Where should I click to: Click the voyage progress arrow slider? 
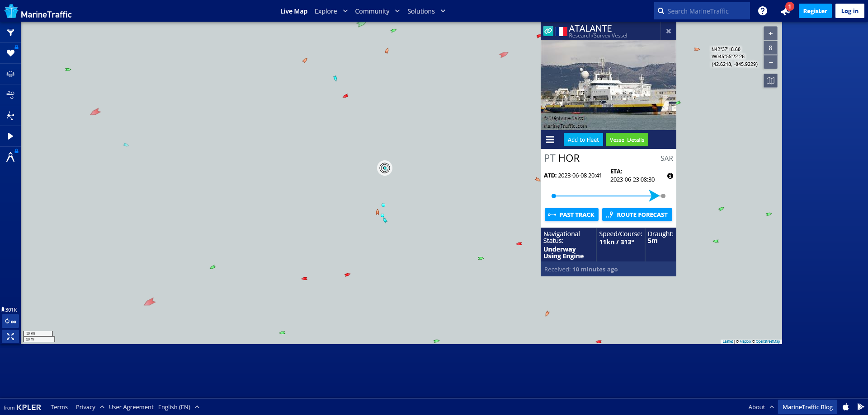pos(654,196)
